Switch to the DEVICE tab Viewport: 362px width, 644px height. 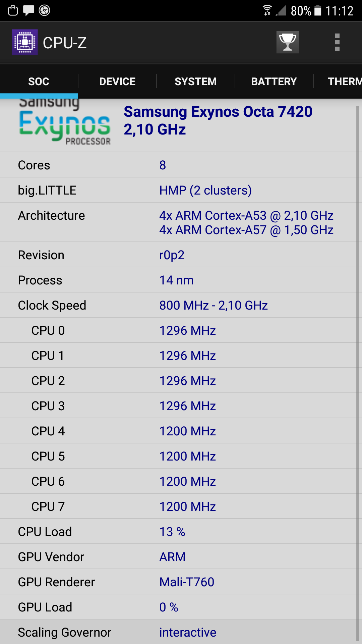pos(117,82)
